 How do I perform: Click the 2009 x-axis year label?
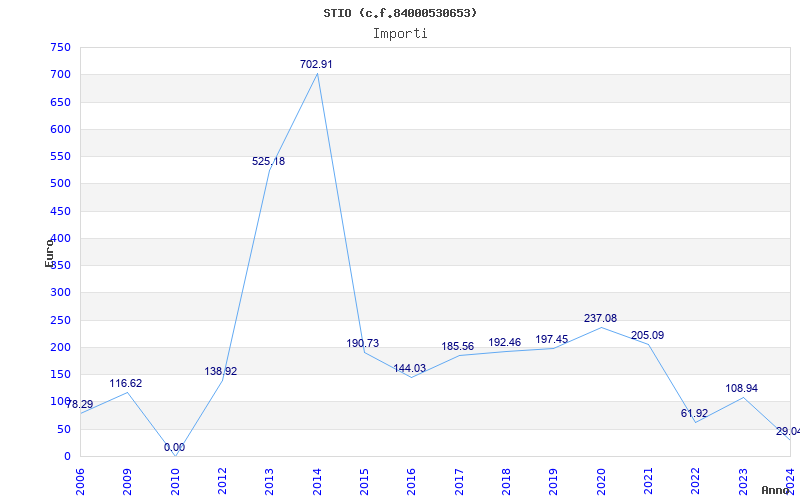(128, 482)
